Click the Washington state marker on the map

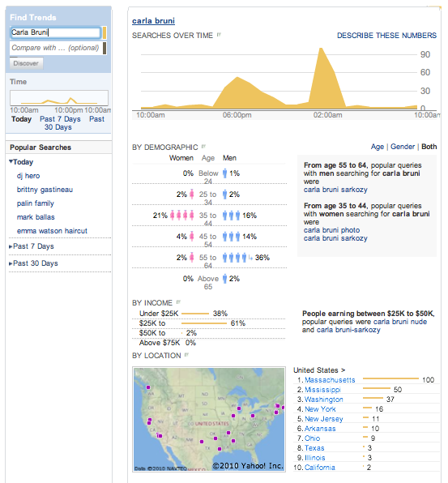point(148,387)
